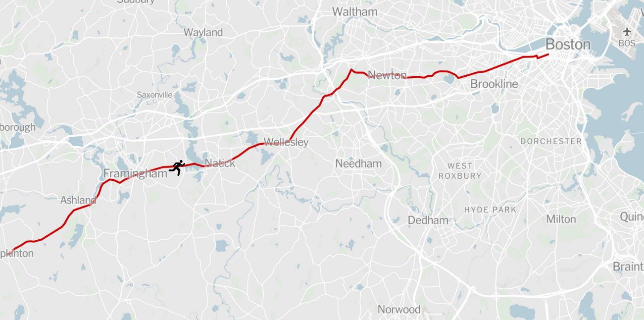Image resolution: width=644 pixels, height=320 pixels.
Task: Click the Norwood label
Action: coord(399,310)
